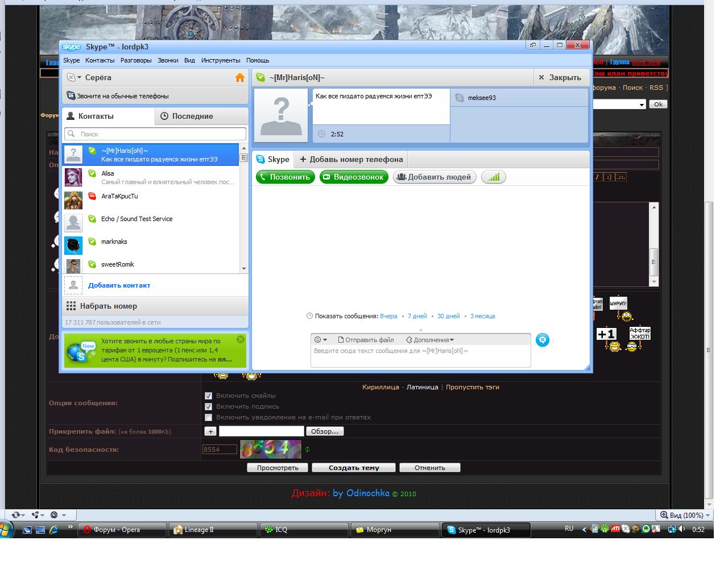Click the Просмотреть button in forum
This screenshot has height=582, width=728.
coord(278,468)
